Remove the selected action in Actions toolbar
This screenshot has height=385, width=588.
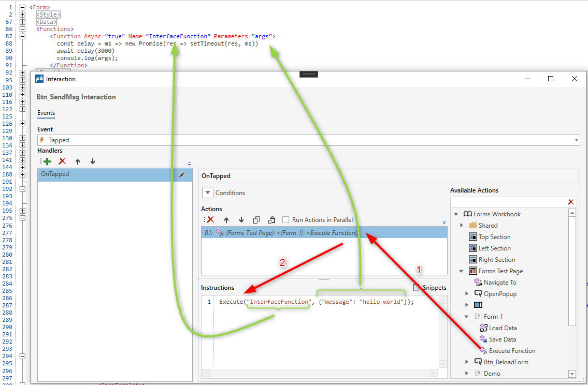(x=210, y=220)
